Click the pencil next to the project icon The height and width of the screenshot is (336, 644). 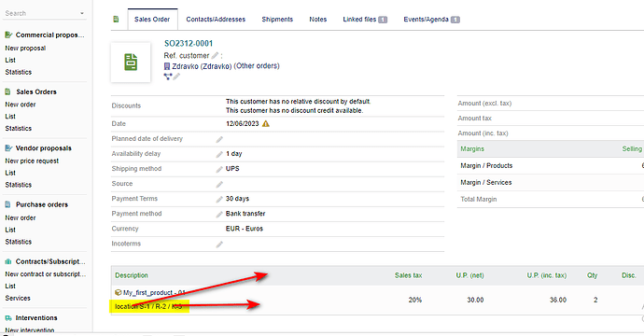pyautogui.click(x=176, y=77)
